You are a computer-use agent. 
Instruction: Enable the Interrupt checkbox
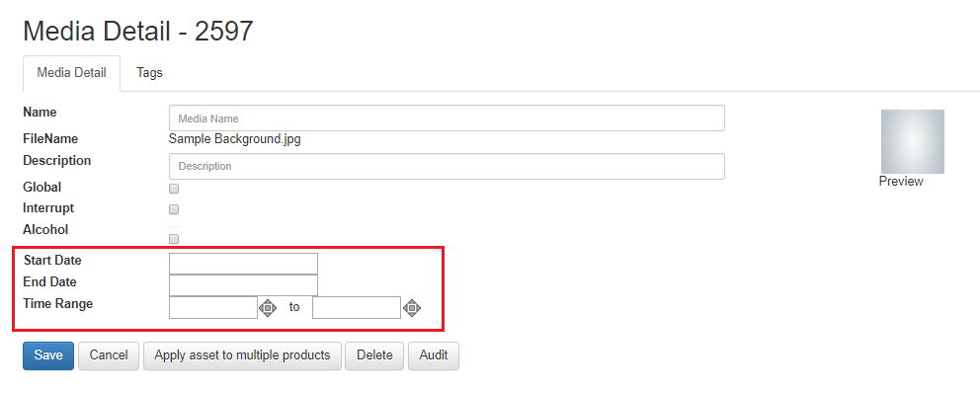click(175, 209)
